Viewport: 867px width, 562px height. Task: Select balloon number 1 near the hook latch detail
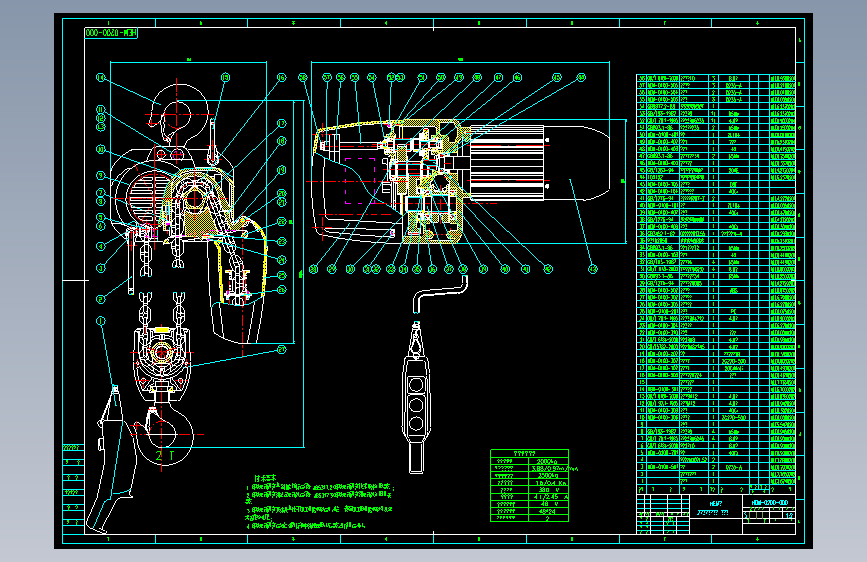[x=100, y=321]
